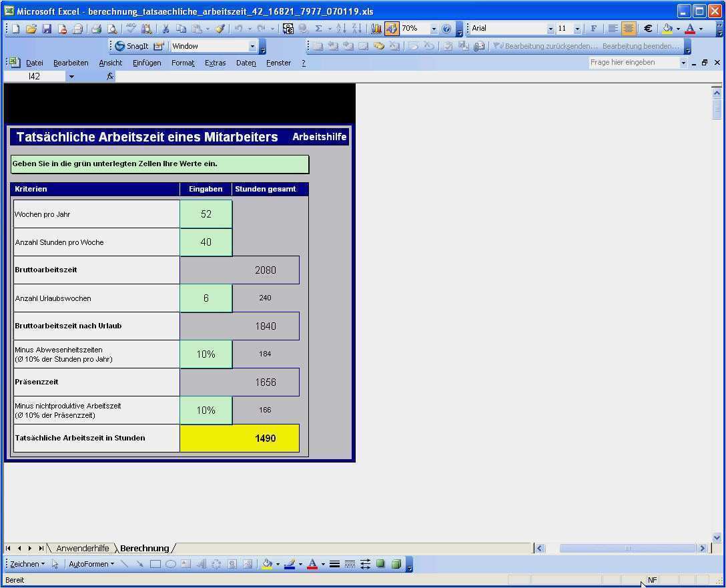Image resolution: width=726 pixels, height=588 pixels.
Task: Select the Berechnung sheet tab
Action: point(144,548)
